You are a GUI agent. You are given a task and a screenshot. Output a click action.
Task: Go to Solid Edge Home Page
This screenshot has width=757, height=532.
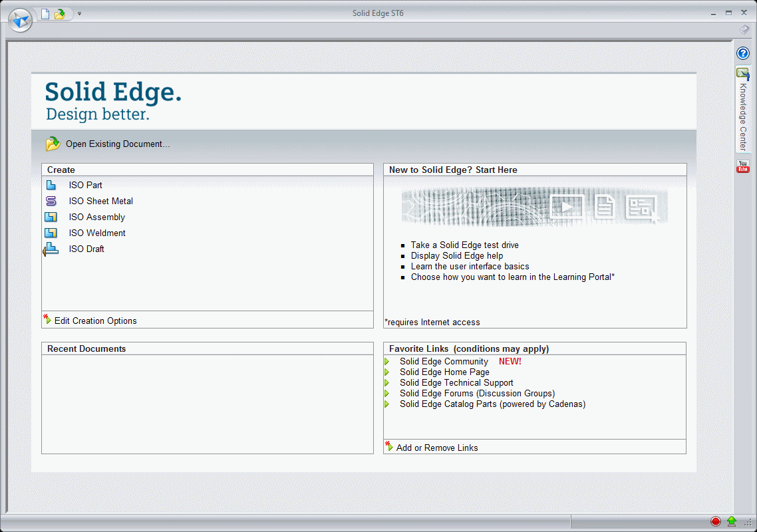pyautogui.click(x=444, y=372)
